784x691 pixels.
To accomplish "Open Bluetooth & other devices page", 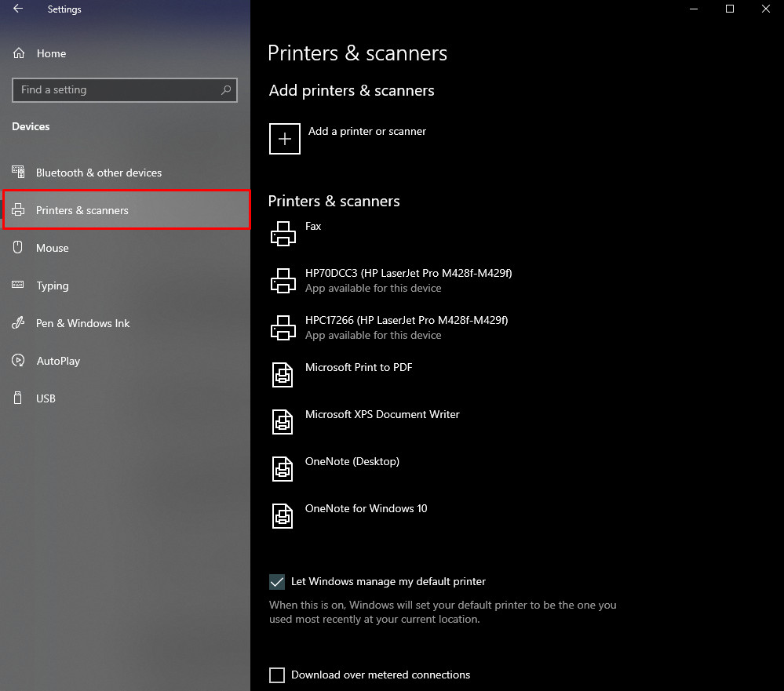I will [125, 173].
